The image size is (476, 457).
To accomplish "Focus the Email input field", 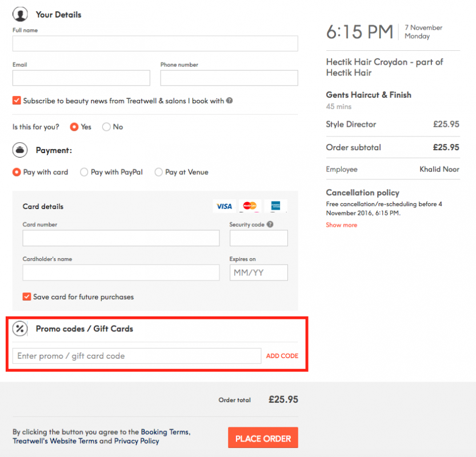I will 81,78.
